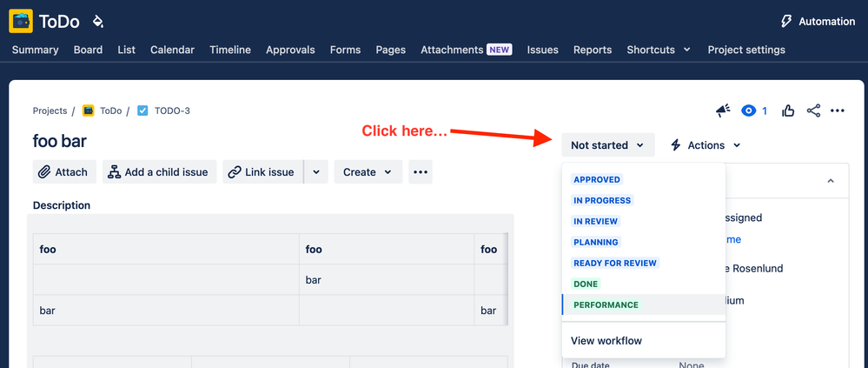The width and height of the screenshot is (868, 368).
Task: Go to the Board tab
Action: click(x=88, y=50)
